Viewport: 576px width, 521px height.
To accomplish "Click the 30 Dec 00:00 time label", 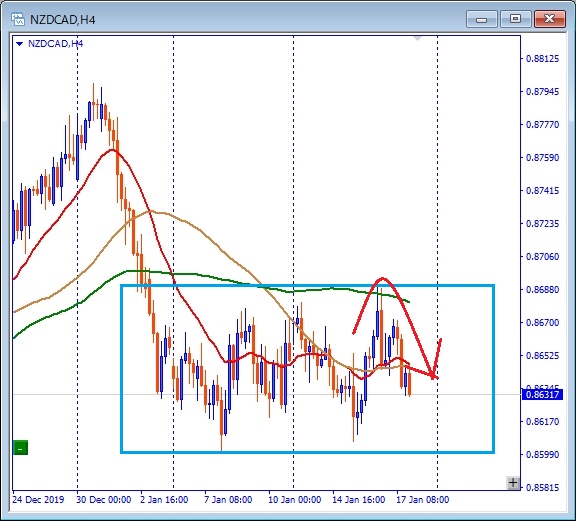I will tap(104, 500).
